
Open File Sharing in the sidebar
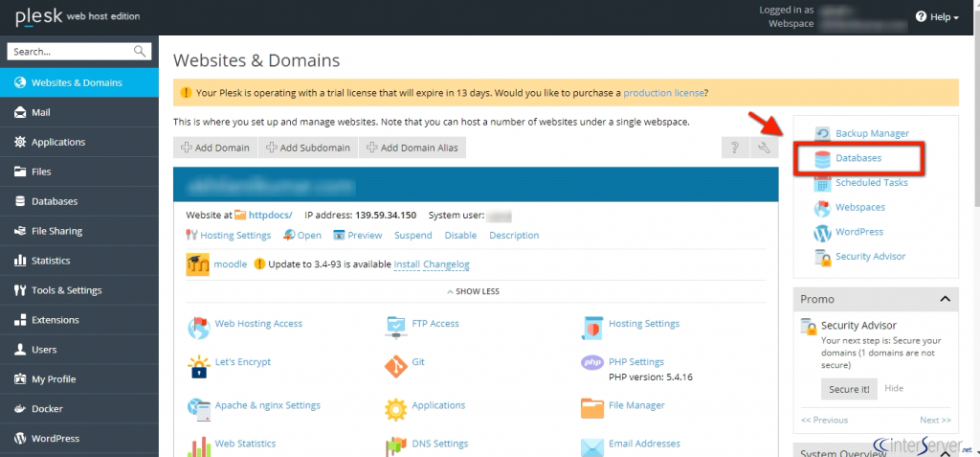pyautogui.click(x=79, y=231)
